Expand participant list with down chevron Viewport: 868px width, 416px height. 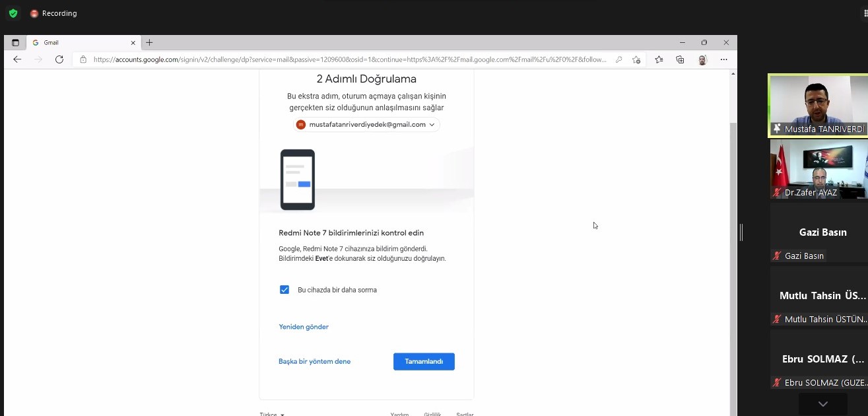(822, 403)
